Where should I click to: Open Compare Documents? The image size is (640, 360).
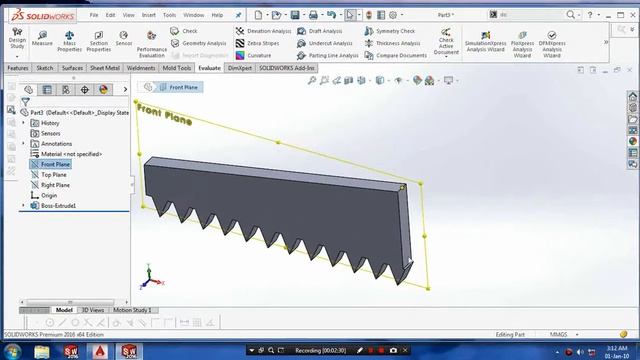tap(396, 56)
